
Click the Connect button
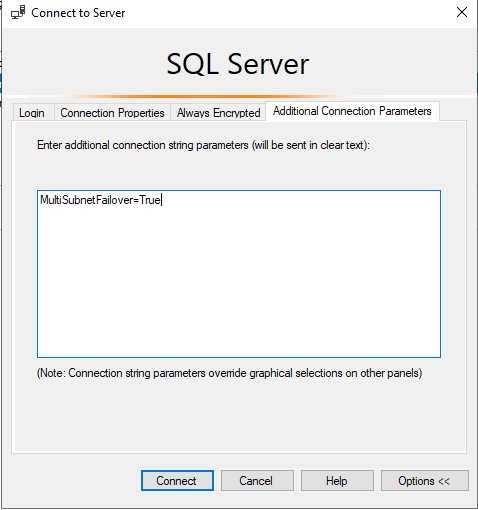(x=177, y=481)
